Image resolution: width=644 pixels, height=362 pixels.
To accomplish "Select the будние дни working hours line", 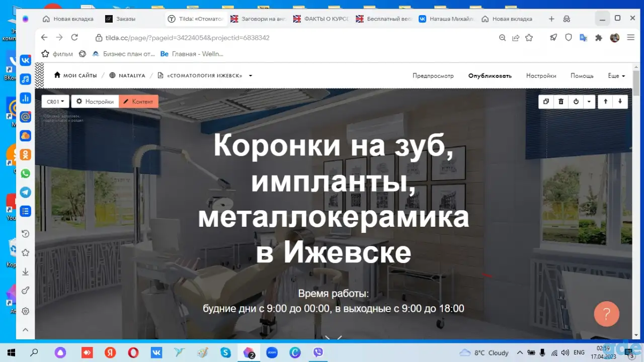I will [x=334, y=309].
